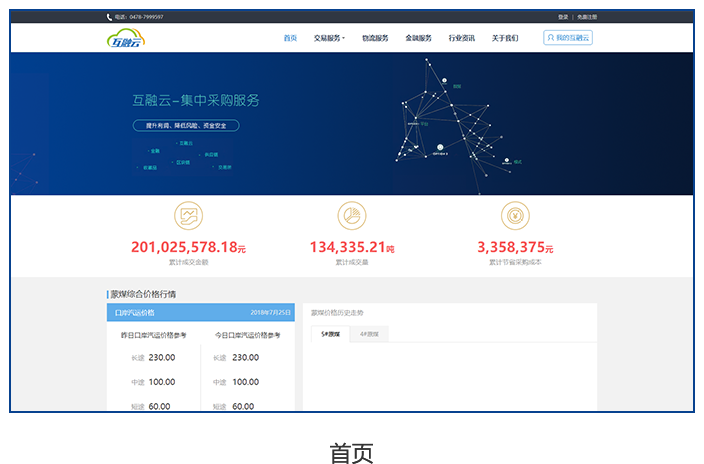Go to 物流服务 in navigation
The image size is (704, 464).
click(x=375, y=38)
